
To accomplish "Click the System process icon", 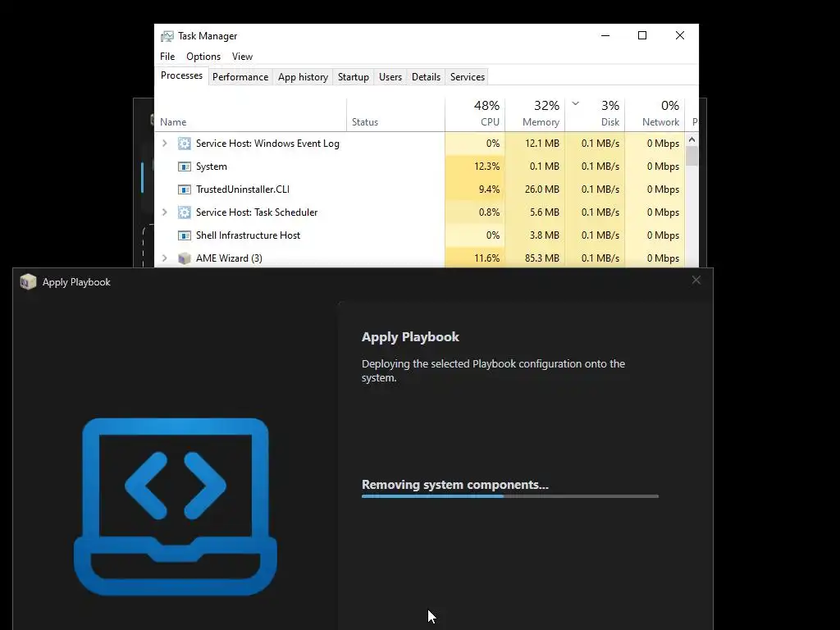I will click(x=185, y=167).
